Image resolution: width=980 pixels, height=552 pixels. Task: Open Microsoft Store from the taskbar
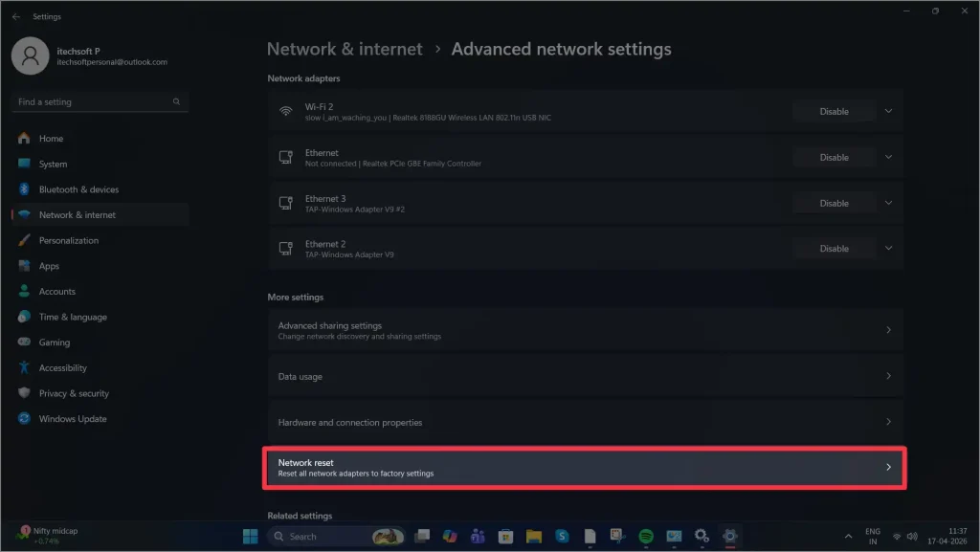point(505,537)
